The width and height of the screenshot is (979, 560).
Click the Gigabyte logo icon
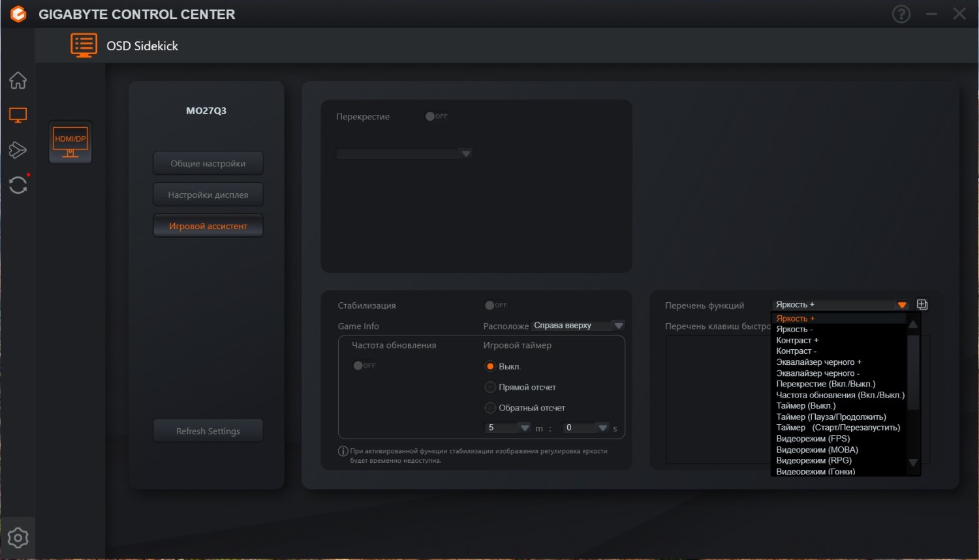[x=18, y=14]
